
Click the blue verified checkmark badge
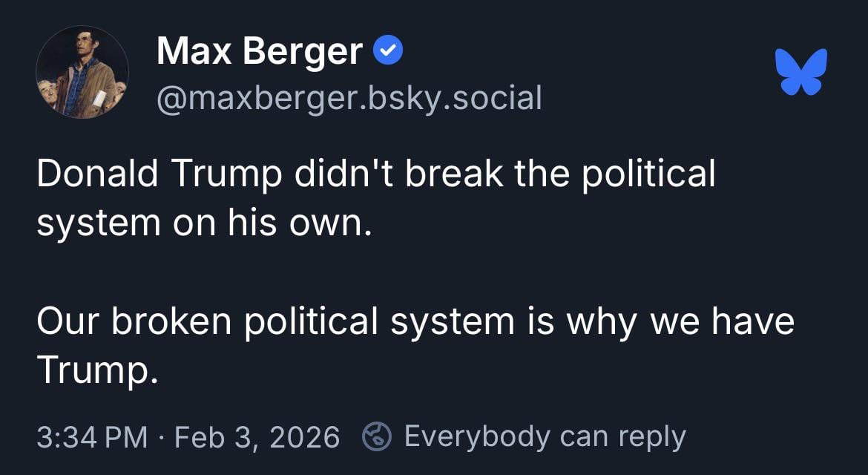[387, 50]
